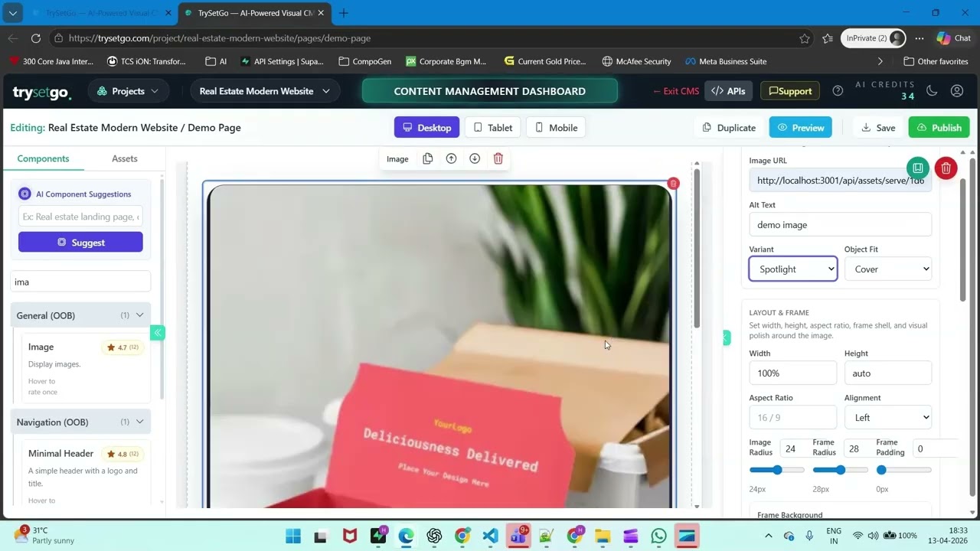Click AI suggestion prompt input
This screenshot has width=980, height=551.
80,217
